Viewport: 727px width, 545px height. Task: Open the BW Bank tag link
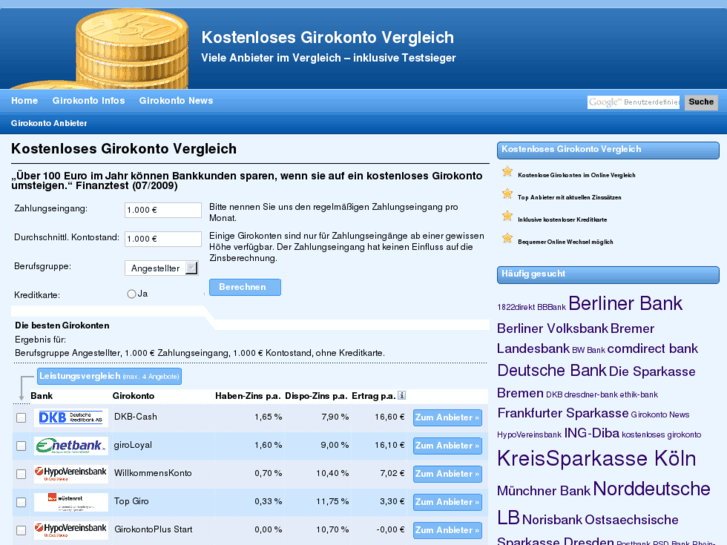(x=588, y=350)
